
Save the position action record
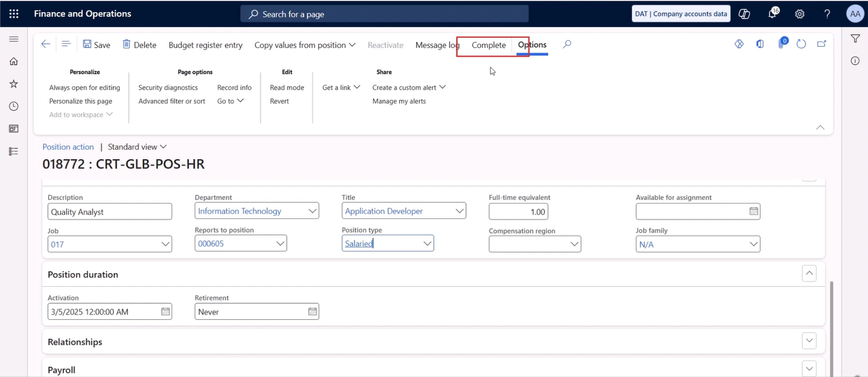click(96, 45)
